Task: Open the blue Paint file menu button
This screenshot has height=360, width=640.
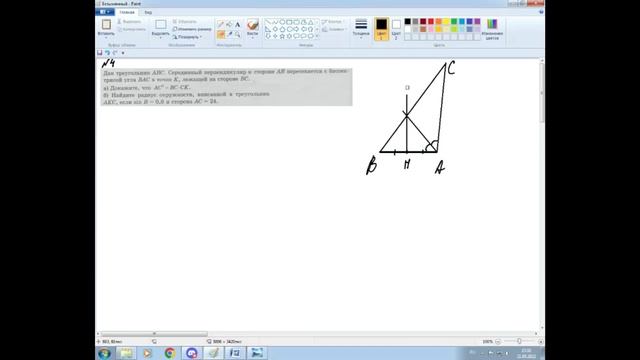Action: point(105,12)
